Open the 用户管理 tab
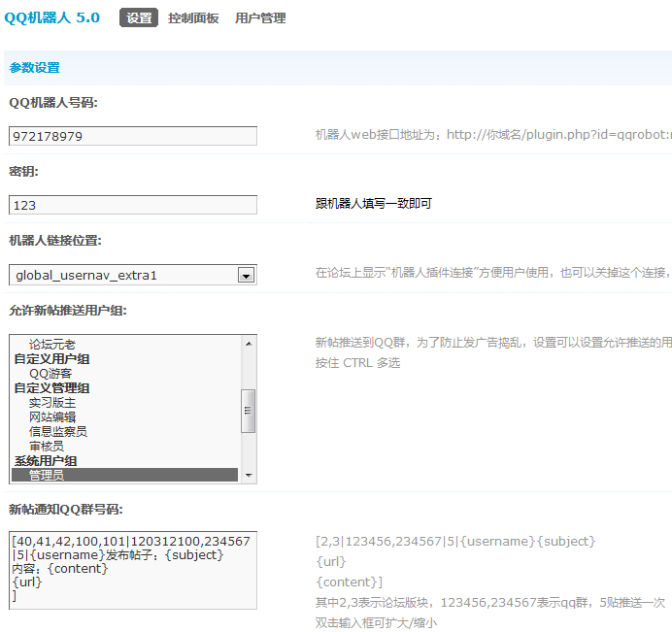The height and width of the screenshot is (632, 672). click(x=260, y=18)
